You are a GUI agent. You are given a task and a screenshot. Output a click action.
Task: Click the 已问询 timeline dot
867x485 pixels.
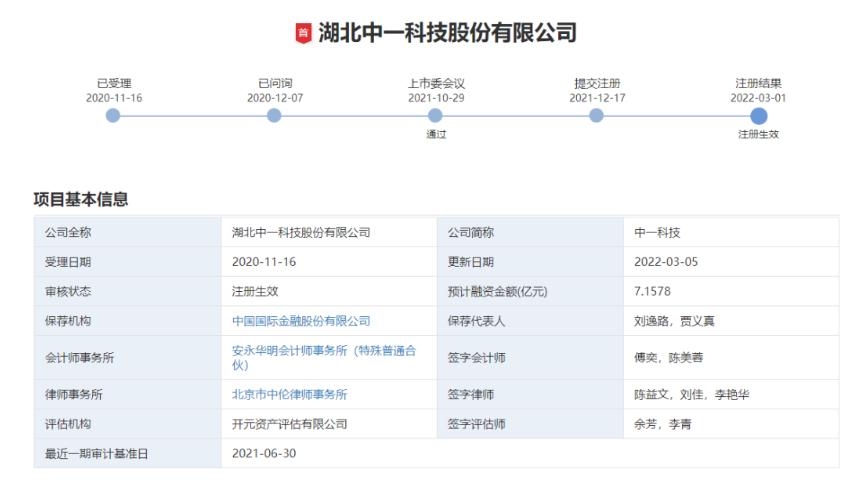pos(274,116)
